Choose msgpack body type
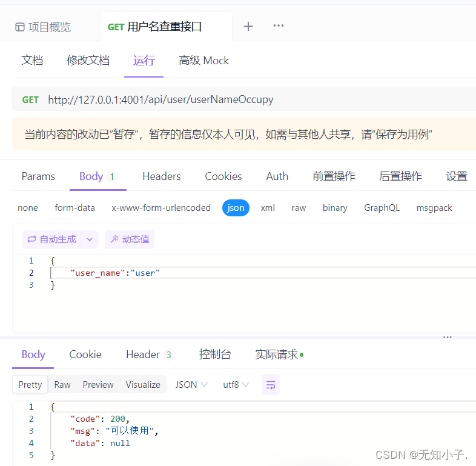Image resolution: width=476 pixels, height=466 pixels. click(434, 208)
